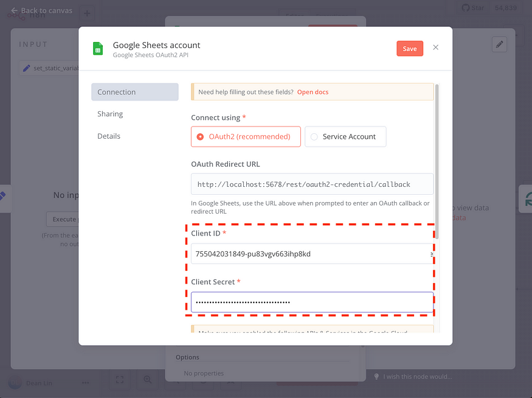Click the star count 54,839
532x398 pixels.
click(x=505, y=8)
